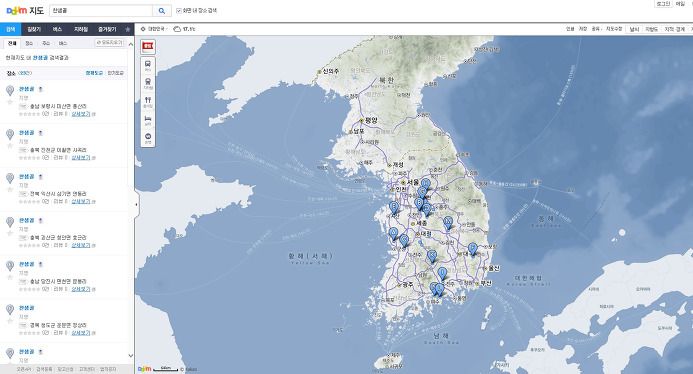This screenshot has width=693, height=374.
Task: Toggle the 화면 내 장소검색 checkbox
Action: coord(179,11)
